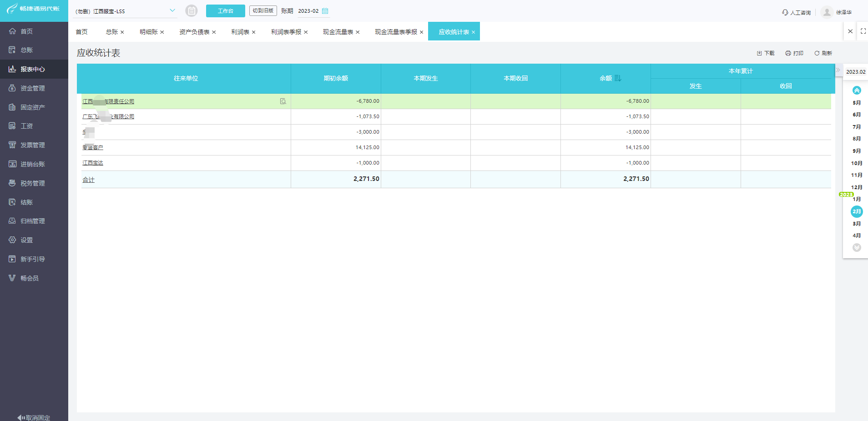Expand earlier months with the down arrow
This screenshot has width=868, height=421.
(x=857, y=247)
